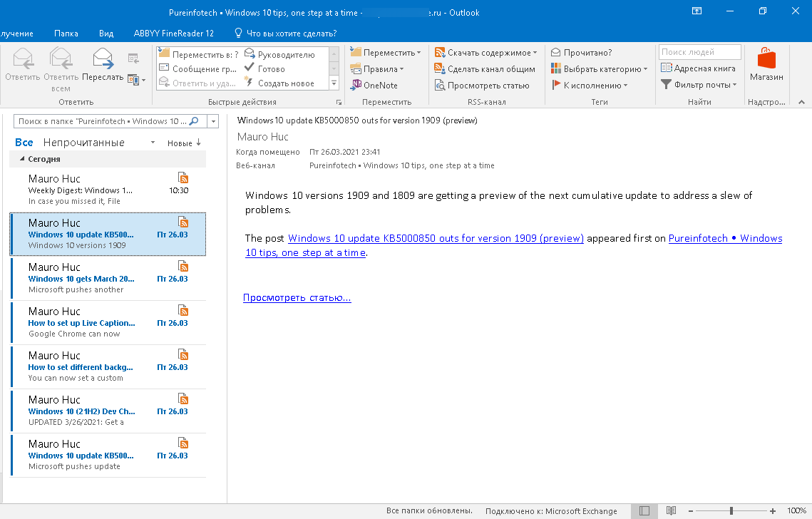This screenshot has width=812, height=519.
Task: Open the filter dropdown arrow after Непрочитанные
Action: click(153, 143)
